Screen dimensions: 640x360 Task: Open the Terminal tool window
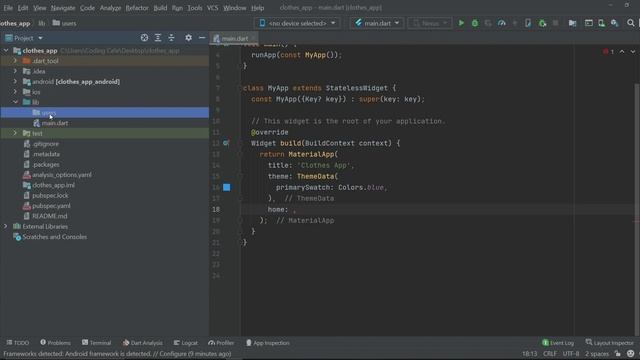[x=96, y=343]
